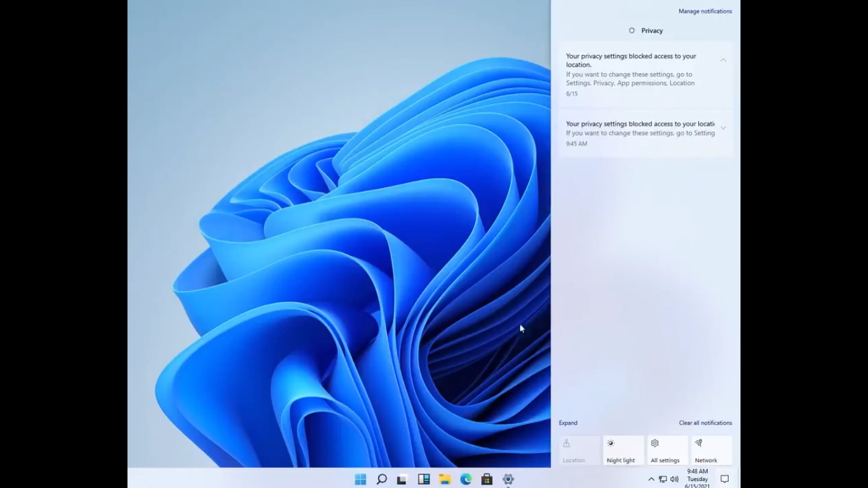Open Task View on the taskbar
The height and width of the screenshot is (488, 868).
point(402,480)
